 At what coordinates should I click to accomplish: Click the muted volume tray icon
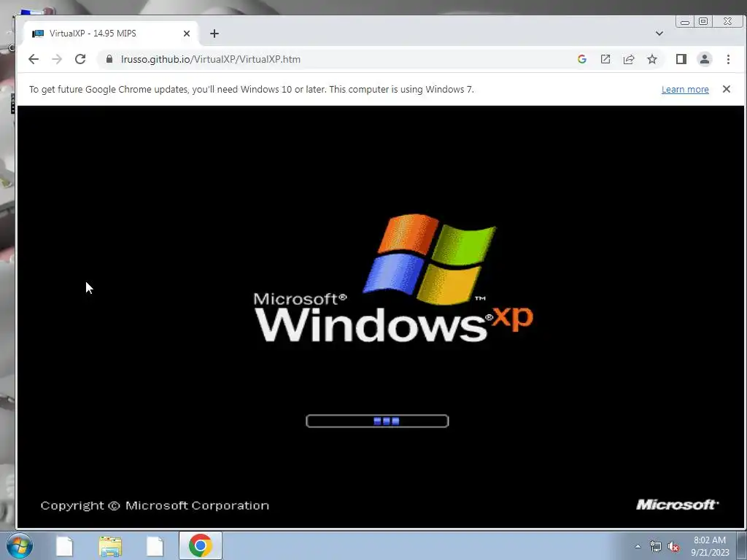tap(673, 547)
